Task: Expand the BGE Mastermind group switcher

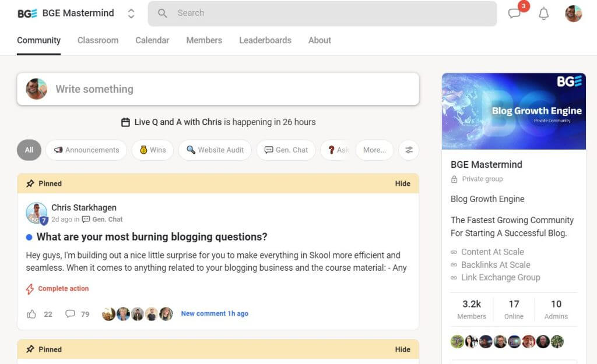Action: (x=131, y=13)
